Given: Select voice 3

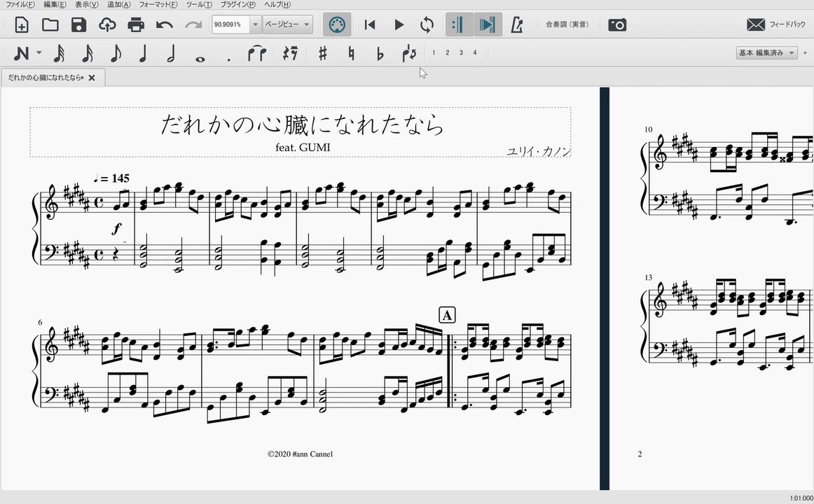Looking at the screenshot, I should pos(461,52).
